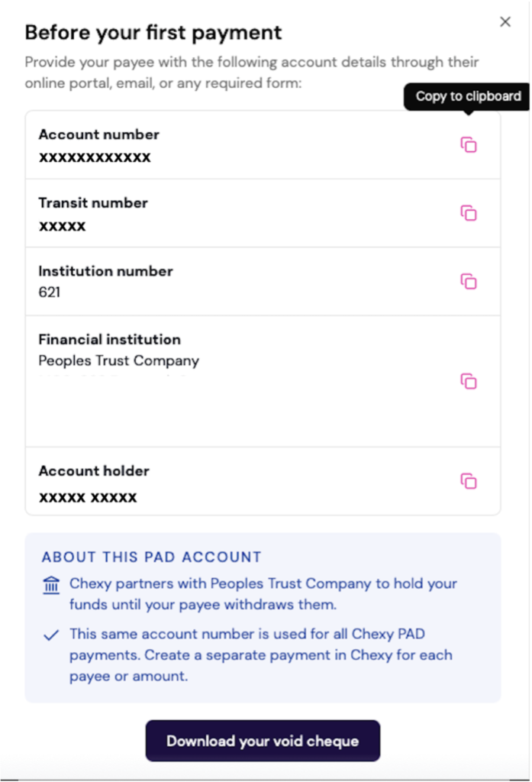532x782 pixels.
Task: Select the masked account number value
Action: click(95, 158)
